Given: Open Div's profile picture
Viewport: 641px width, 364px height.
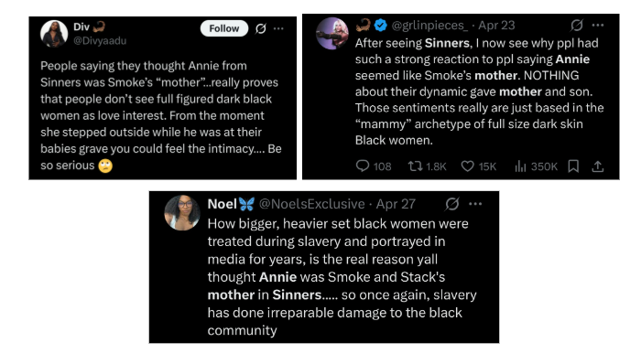Looking at the screenshot, I should tap(54, 34).
